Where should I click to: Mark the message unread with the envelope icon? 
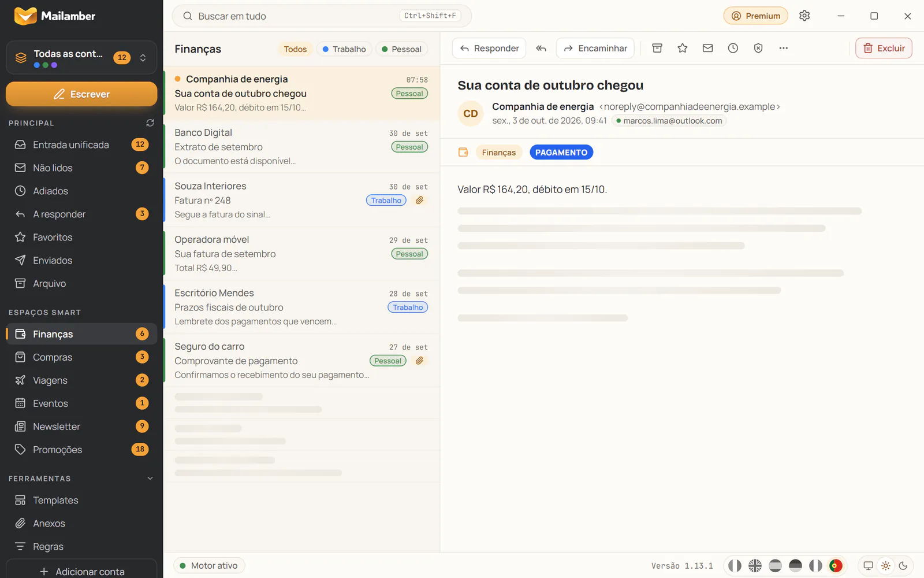pyautogui.click(x=708, y=49)
